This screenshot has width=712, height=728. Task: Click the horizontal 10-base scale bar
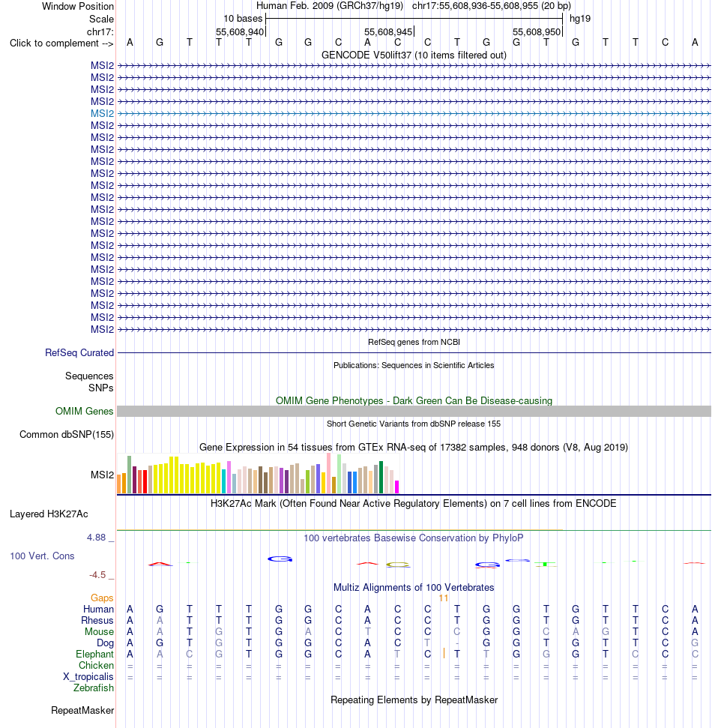(414, 19)
